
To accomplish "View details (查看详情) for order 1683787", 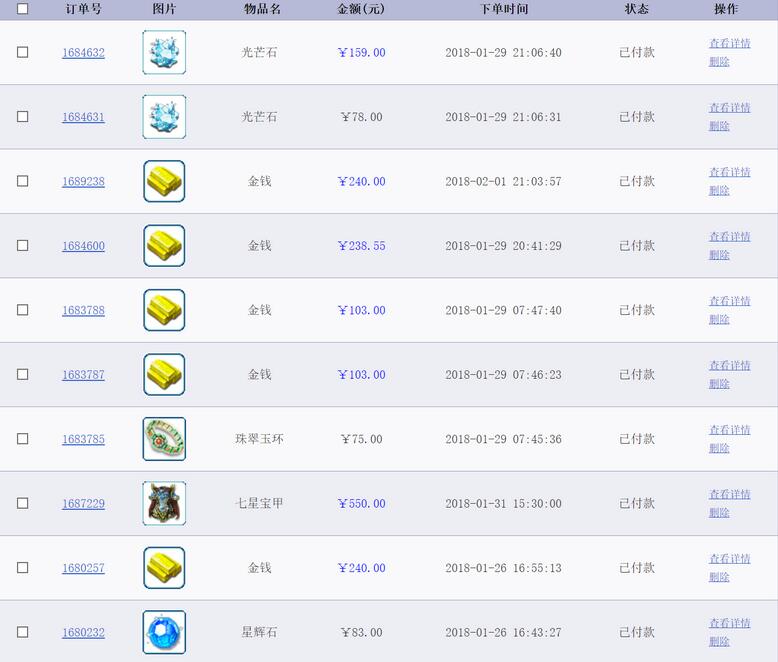I will click(729, 366).
